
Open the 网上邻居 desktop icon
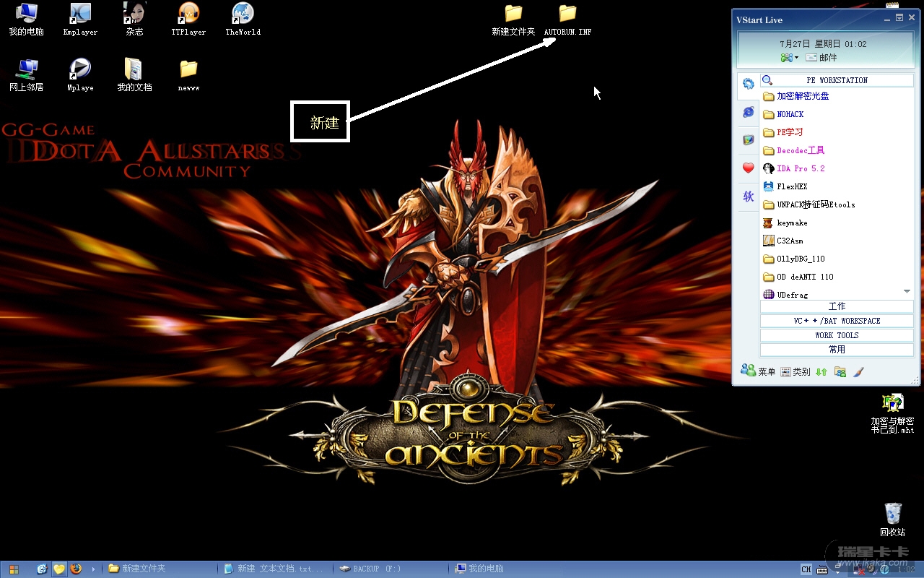[x=27, y=75]
